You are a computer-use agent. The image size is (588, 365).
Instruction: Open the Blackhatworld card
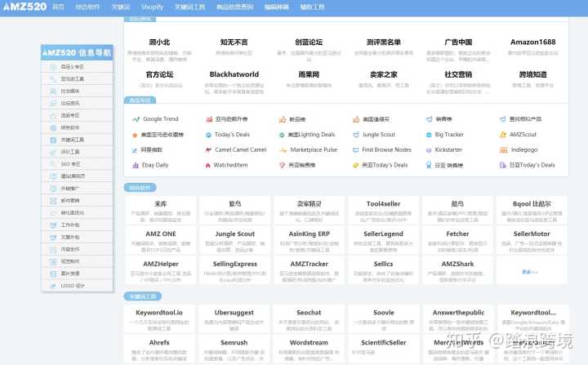[234, 82]
